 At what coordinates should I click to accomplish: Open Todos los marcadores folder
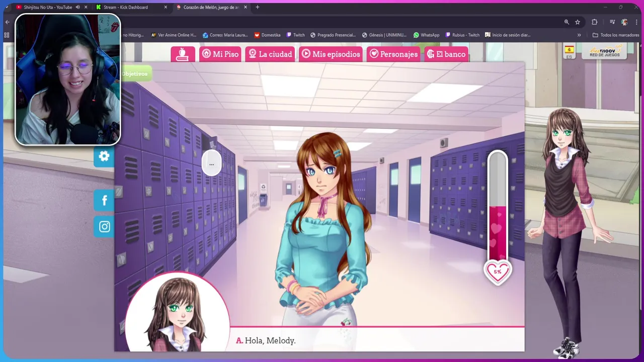(x=616, y=35)
